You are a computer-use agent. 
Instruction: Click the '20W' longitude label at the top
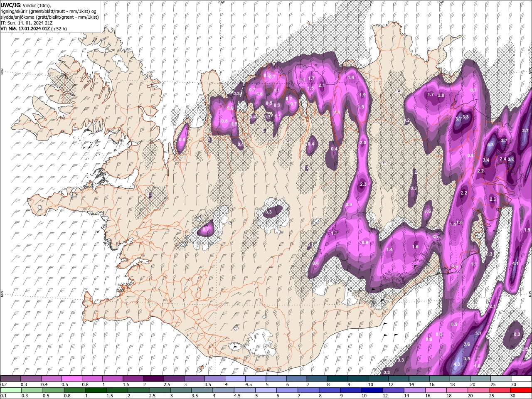[x=221, y=2]
